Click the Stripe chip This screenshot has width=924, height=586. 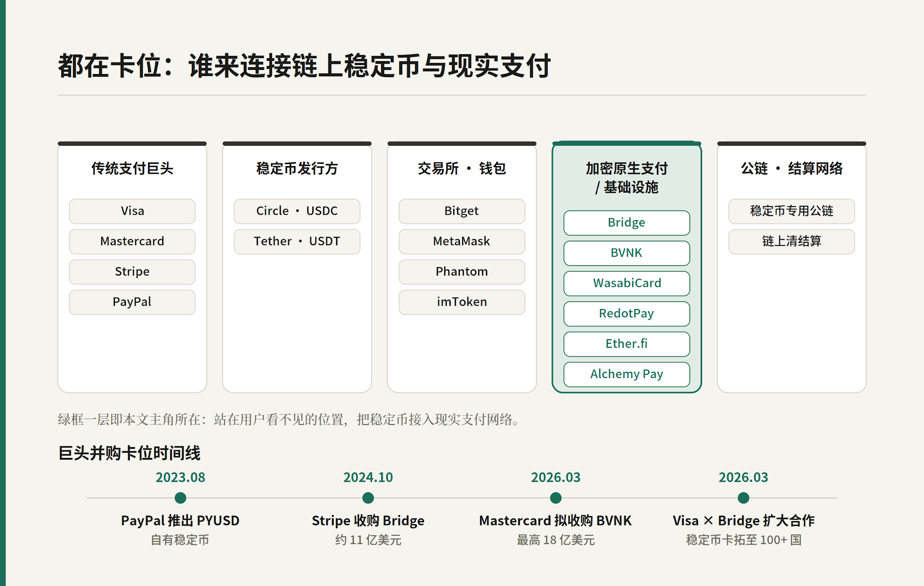pyautogui.click(x=132, y=272)
